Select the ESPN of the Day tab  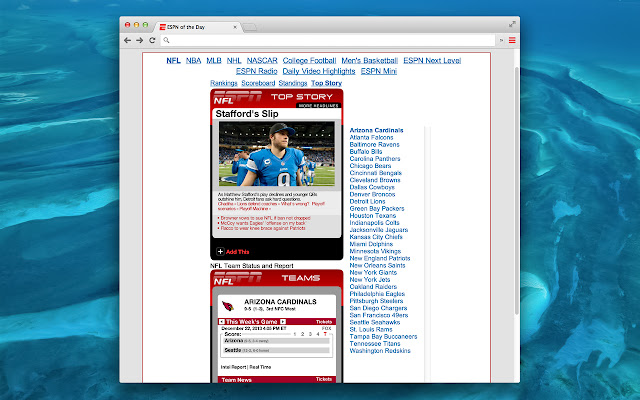(198, 27)
